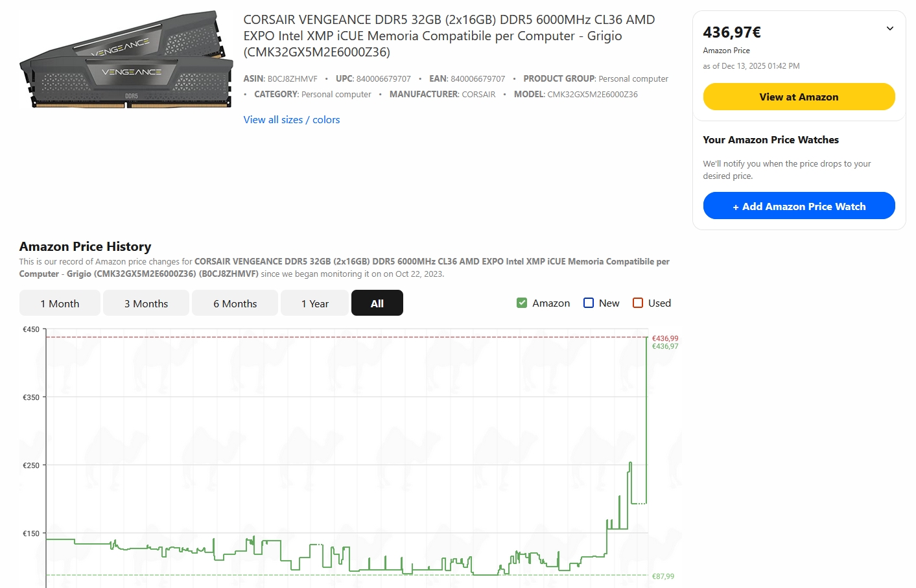Click the Amazon Price History heading

pos(85,246)
